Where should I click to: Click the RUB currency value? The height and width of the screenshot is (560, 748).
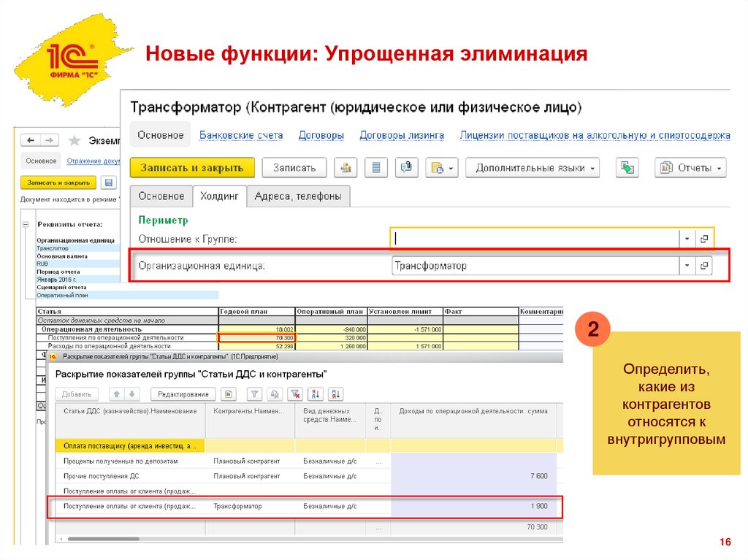point(77,264)
